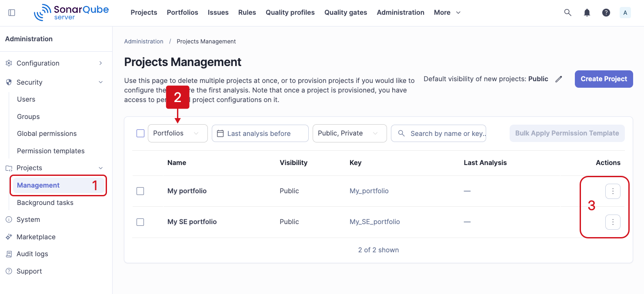Open the search magnifier in header
This screenshot has width=644, height=294.
[x=567, y=13]
